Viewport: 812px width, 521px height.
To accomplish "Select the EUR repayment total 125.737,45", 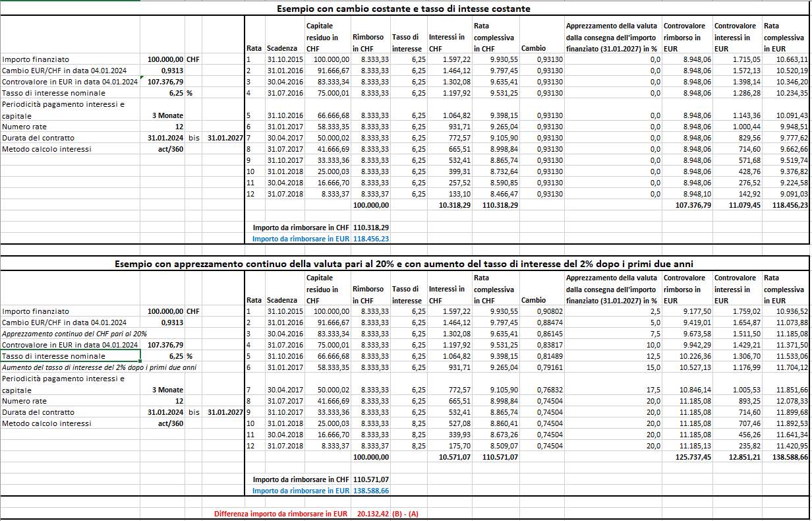I will [x=687, y=457].
